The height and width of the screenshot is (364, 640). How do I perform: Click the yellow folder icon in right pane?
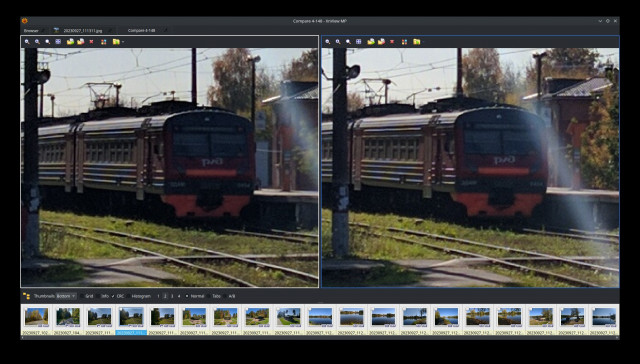[416, 42]
